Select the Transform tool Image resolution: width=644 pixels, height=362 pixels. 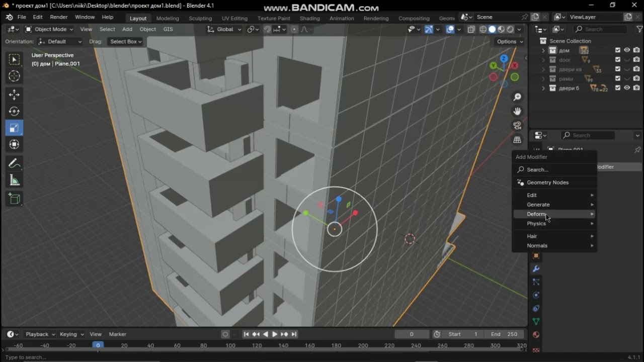14,144
